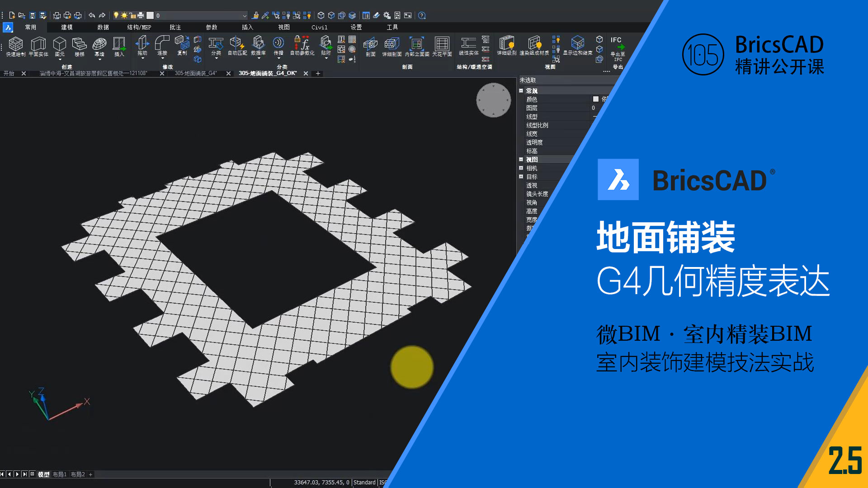This screenshot has width=868, height=488.
Task: Collapse the 常规 general properties section
Action: [521, 91]
